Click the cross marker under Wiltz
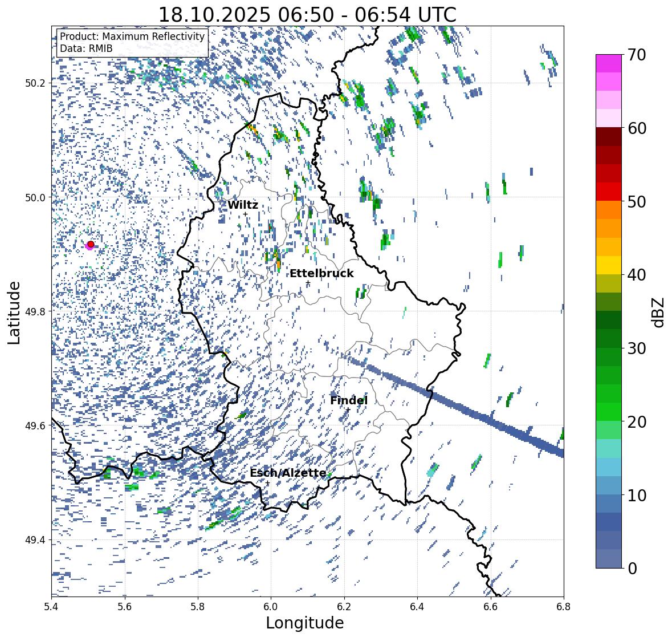 (246, 214)
